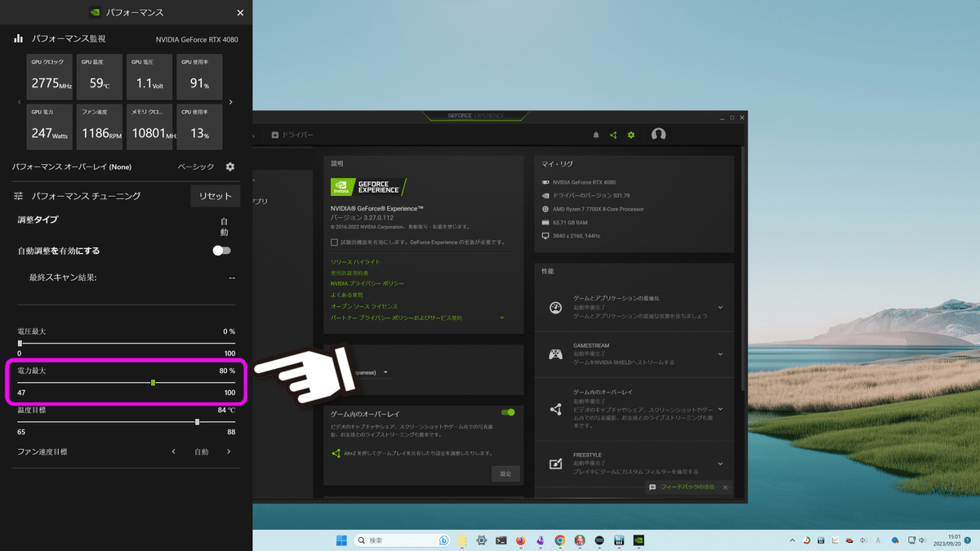Image resolution: width=980 pixels, height=551 pixels.
Task: Click the NVIDIA icon in the taskbar
Action: pos(639,540)
